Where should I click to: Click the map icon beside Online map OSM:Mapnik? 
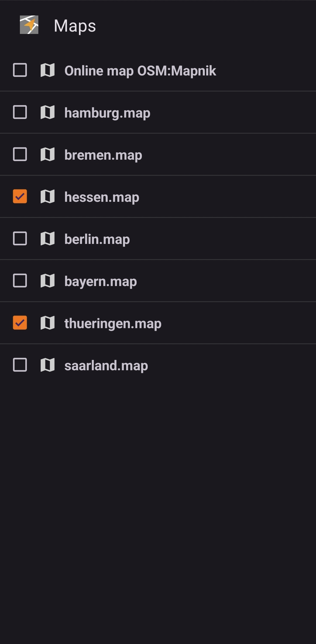click(x=47, y=70)
